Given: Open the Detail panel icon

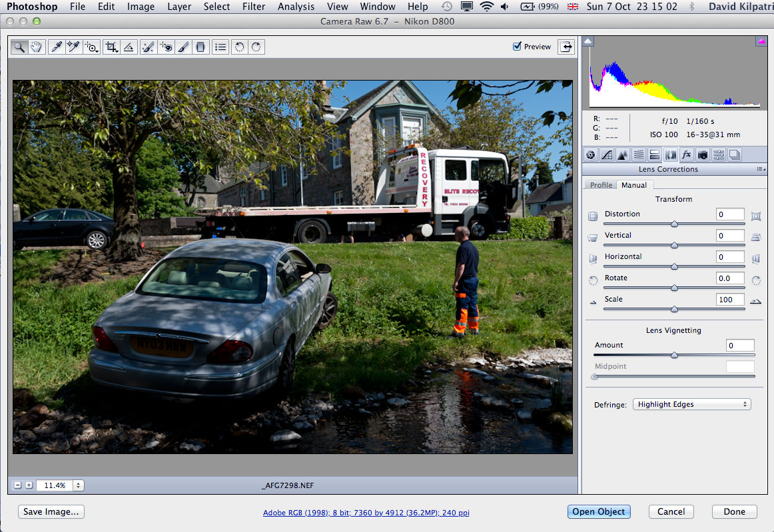Looking at the screenshot, I should click(622, 155).
